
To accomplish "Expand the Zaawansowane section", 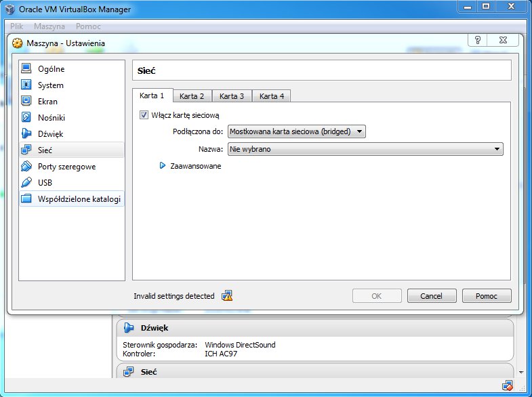I will click(x=163, y=165).
